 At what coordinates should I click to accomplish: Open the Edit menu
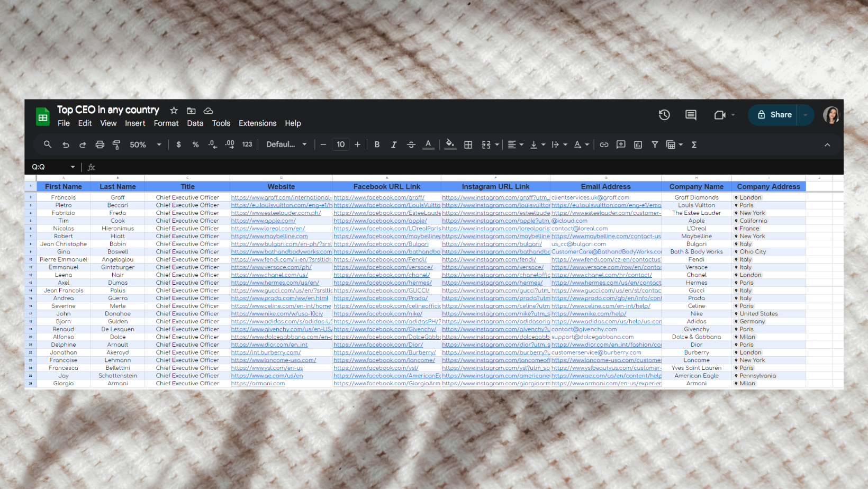coord(85,123)
